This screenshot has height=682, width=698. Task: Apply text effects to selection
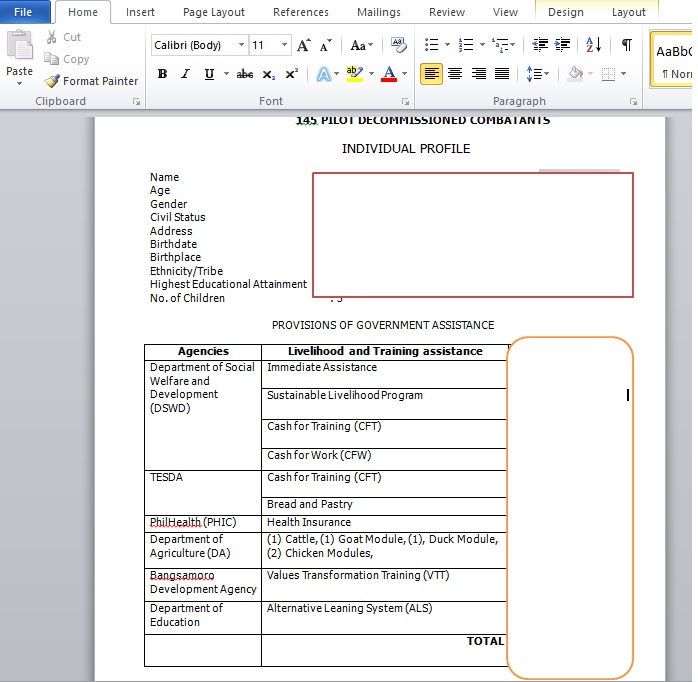coord(324,74)
